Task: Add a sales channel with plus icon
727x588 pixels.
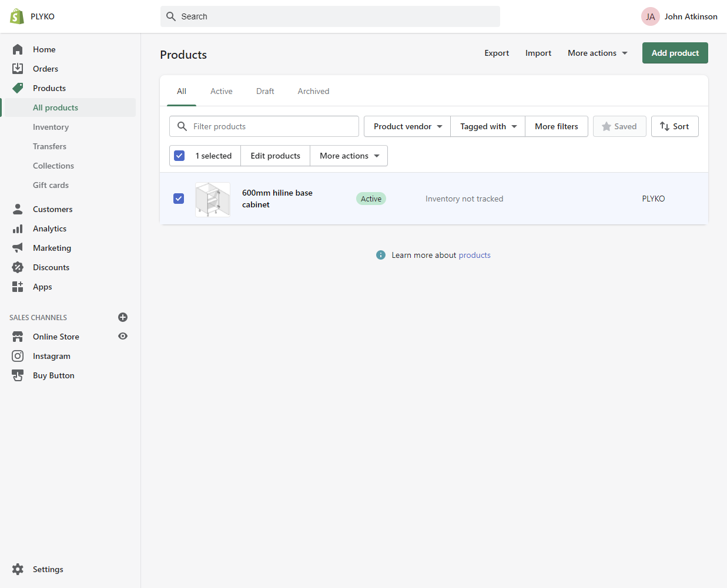Action: 123,317
